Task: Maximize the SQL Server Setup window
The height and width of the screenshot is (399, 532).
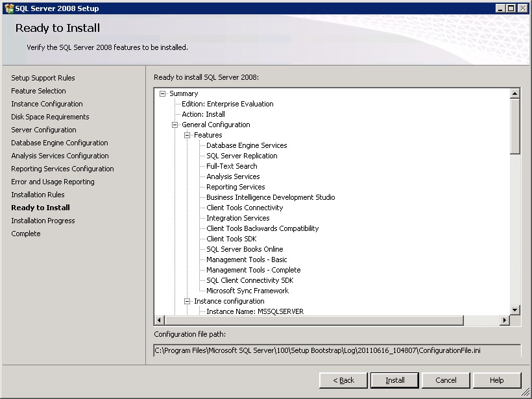Action: point(511,8)
